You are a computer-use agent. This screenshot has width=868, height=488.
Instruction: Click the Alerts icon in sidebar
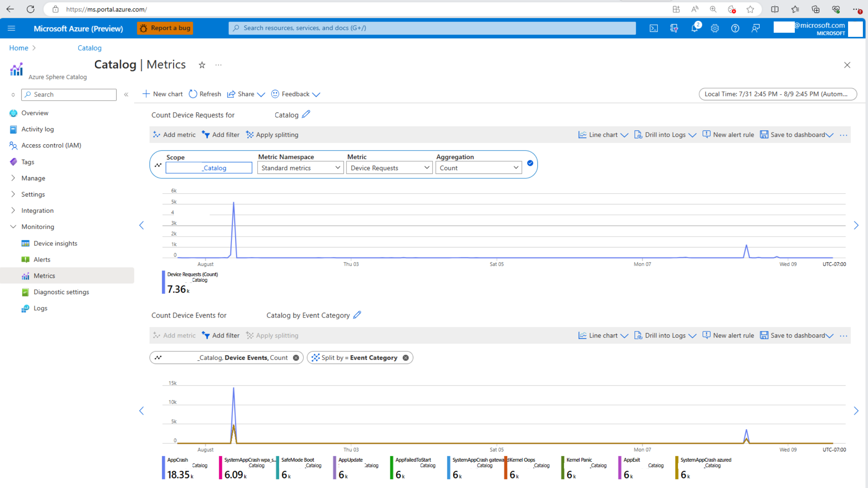tap(25, 259)
